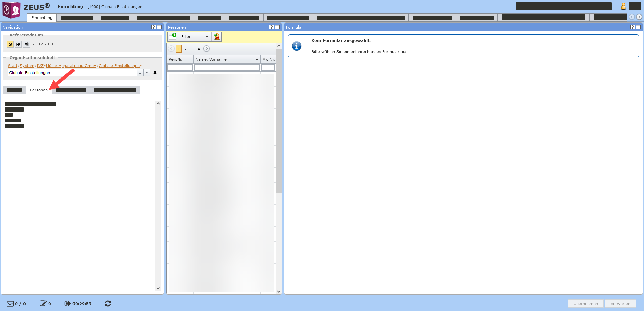Click the refresh icon in status bar
The image size is (644, 311).
108,303
